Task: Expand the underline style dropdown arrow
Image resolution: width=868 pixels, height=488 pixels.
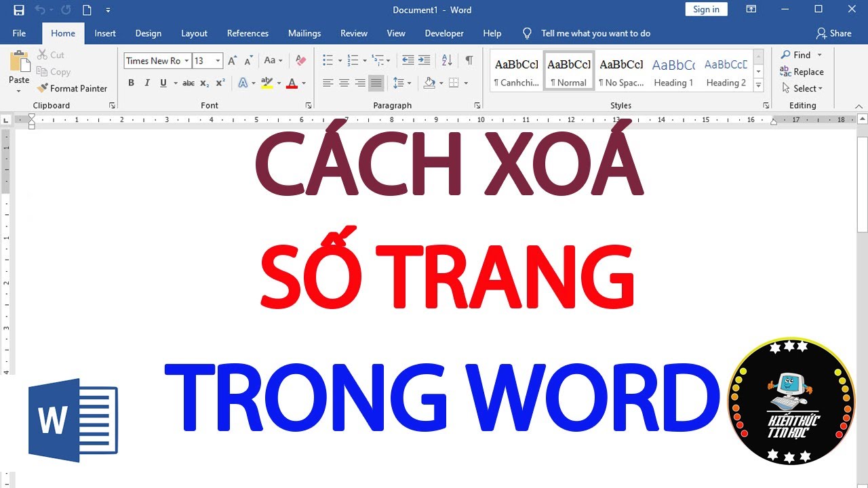Action: click(x=176, y=83)
